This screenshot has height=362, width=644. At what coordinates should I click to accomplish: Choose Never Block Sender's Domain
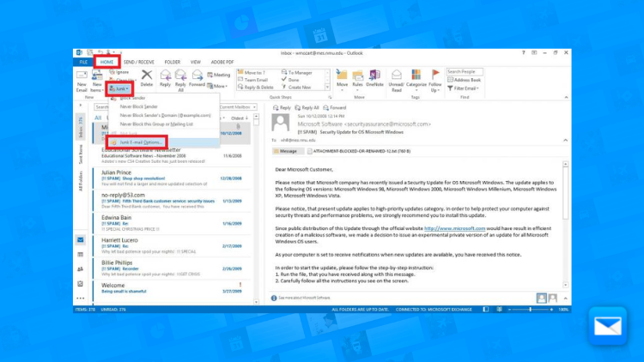pyautogui.click(x=164, y=115)
